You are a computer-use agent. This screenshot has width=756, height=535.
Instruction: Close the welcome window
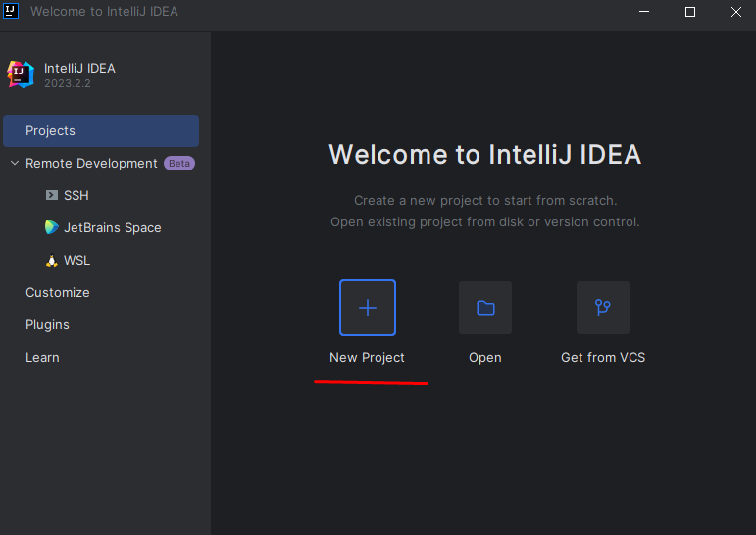pos(736,12)
